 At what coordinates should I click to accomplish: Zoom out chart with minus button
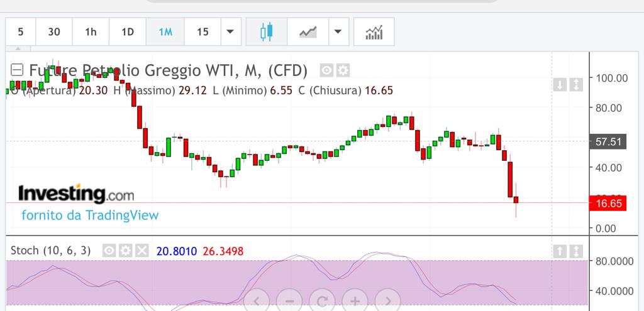point(289,302)
